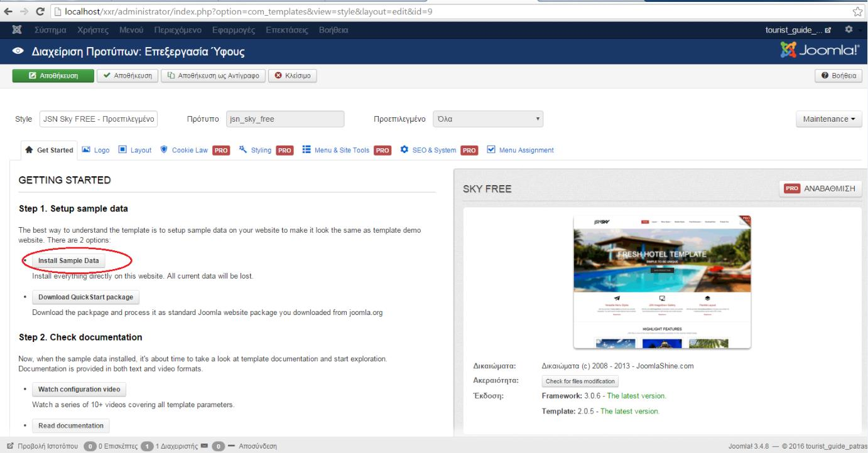868x453 pixels.
Task: Click the 'Step 2. Check documentation' heading
Action: [80, 338]
